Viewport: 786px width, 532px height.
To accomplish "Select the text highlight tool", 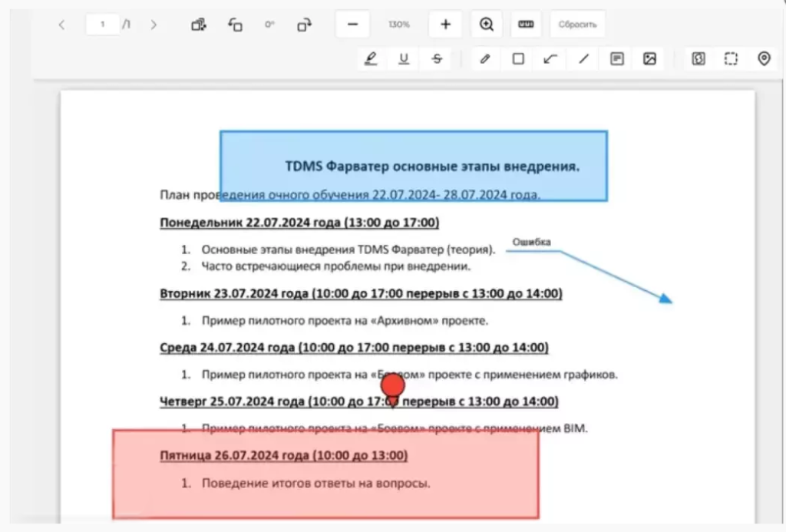I will [x=371, y=59].
